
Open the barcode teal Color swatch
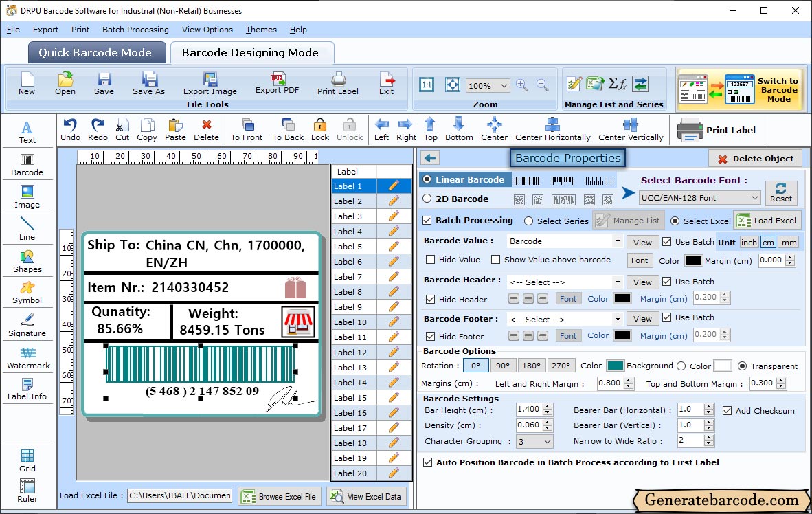coord(616,366)
